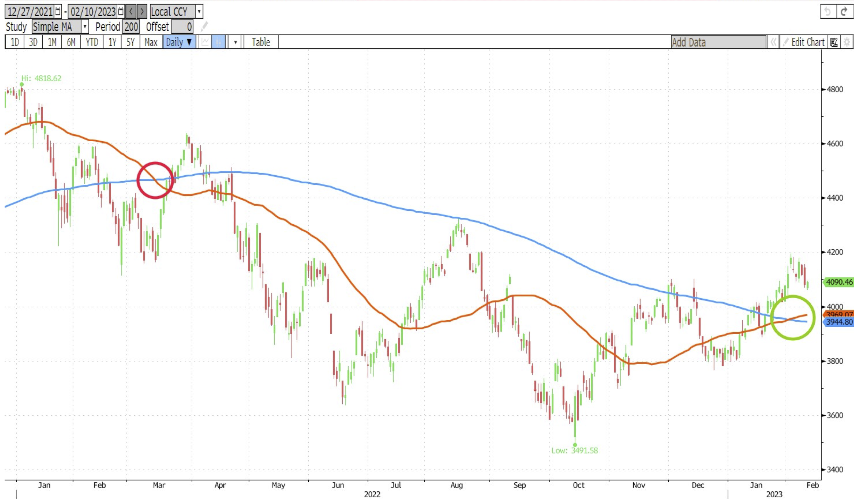The width and height of the screenshot is (868, 499).
Task: Click the 3600 axis label
Action: (835, 415)
